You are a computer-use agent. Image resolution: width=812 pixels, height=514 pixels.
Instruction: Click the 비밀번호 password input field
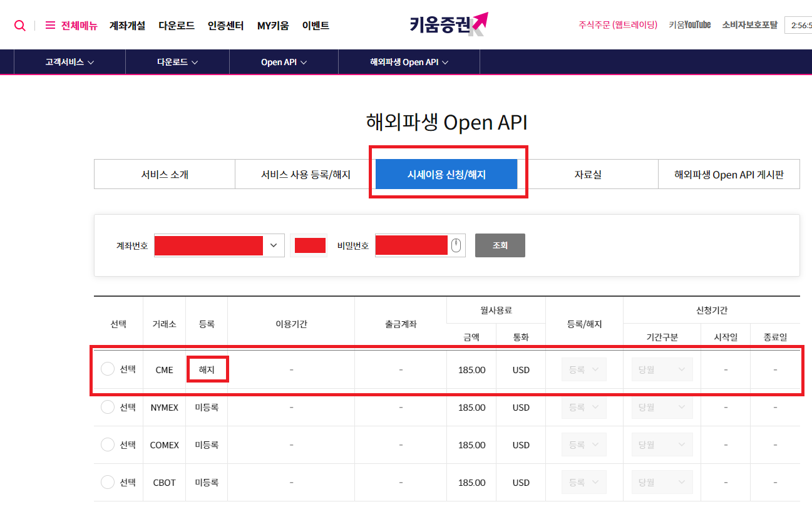click(420, 245)
